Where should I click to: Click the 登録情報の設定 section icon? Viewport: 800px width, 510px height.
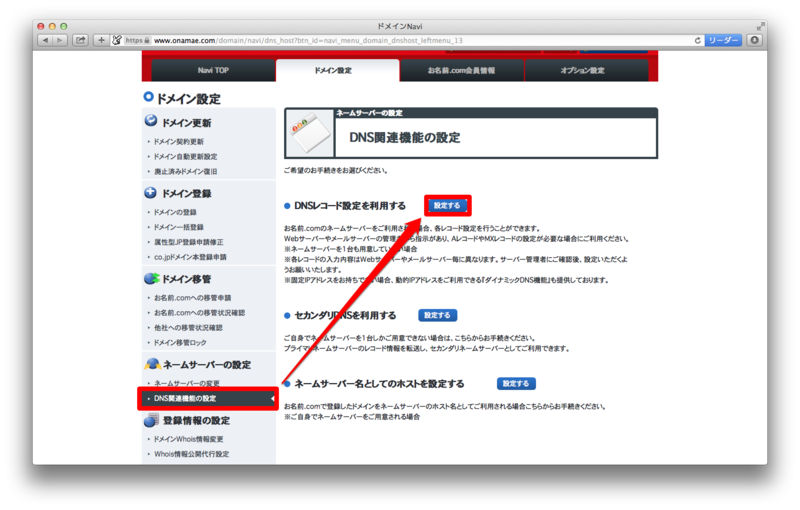[x=152, y=420]
